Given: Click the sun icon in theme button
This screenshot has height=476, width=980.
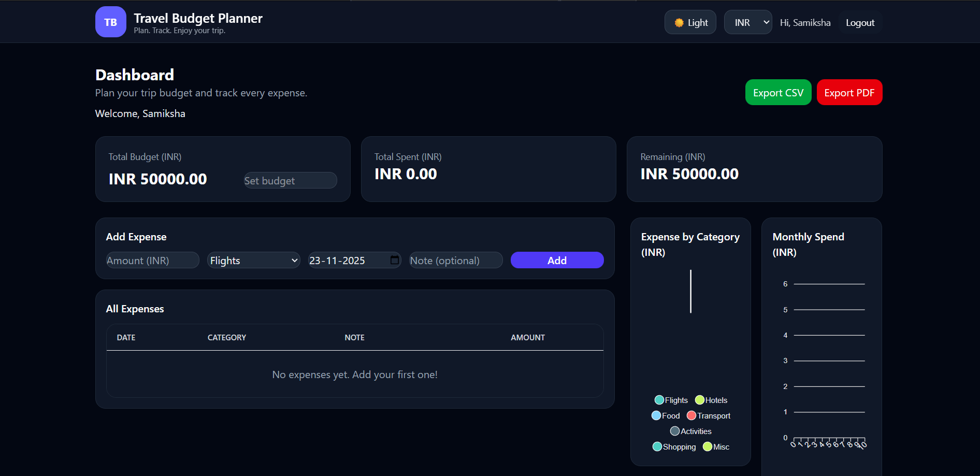Looking at the screenshot, I should coord(679,22).
